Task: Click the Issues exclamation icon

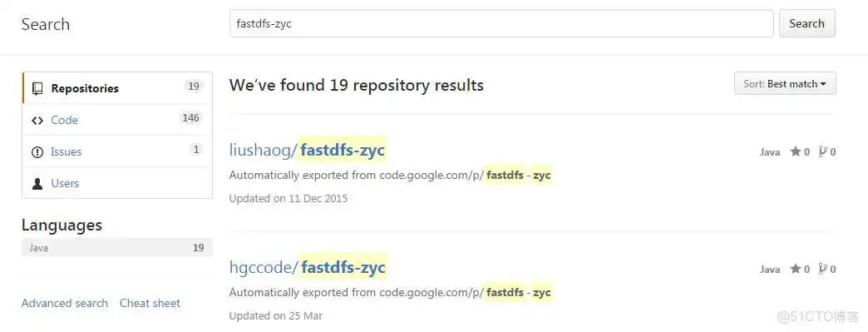Action: pyautogui.click(x=37, y=152)
